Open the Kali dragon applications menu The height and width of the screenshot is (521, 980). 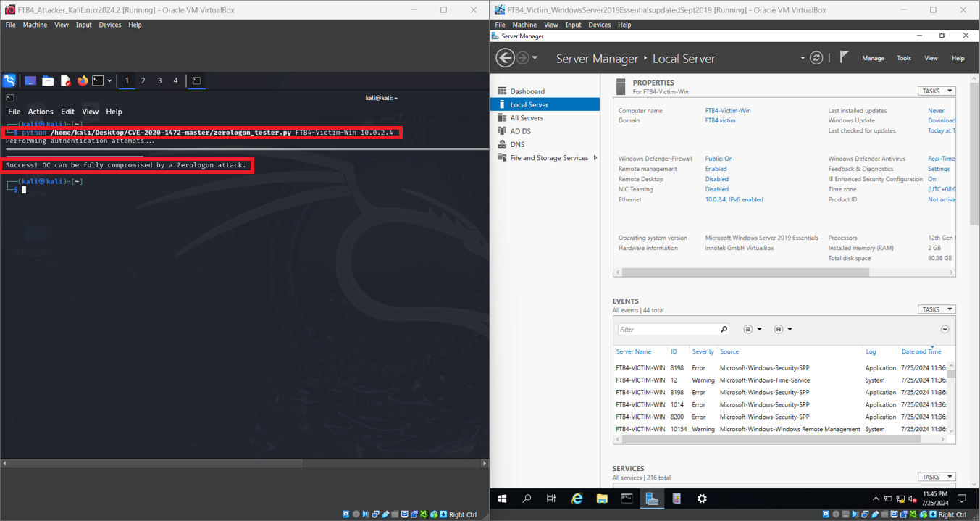coord(9,80)
